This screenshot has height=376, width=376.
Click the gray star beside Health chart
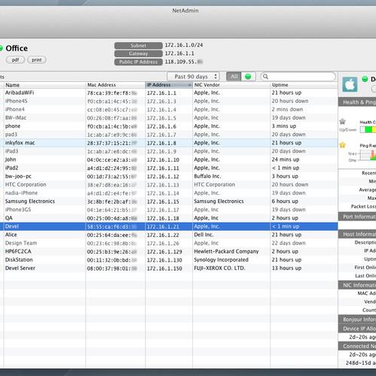coord(342,121)
